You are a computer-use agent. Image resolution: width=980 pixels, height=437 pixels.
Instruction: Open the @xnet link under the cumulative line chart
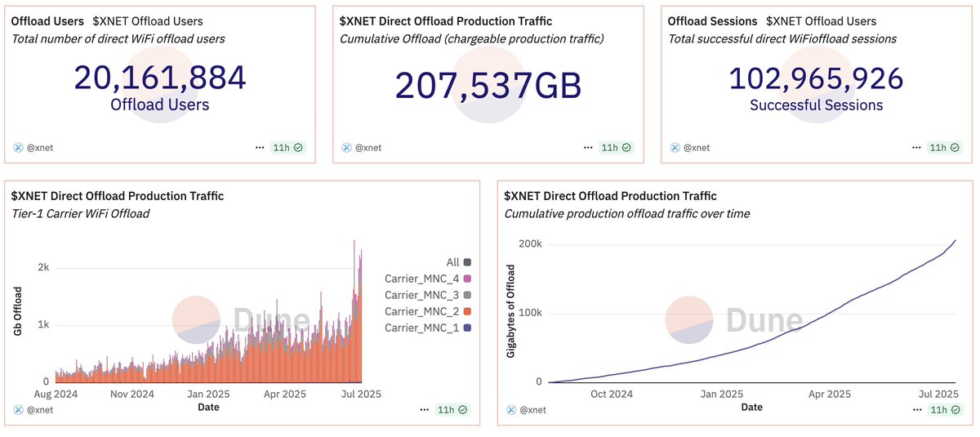click(532, 409)
